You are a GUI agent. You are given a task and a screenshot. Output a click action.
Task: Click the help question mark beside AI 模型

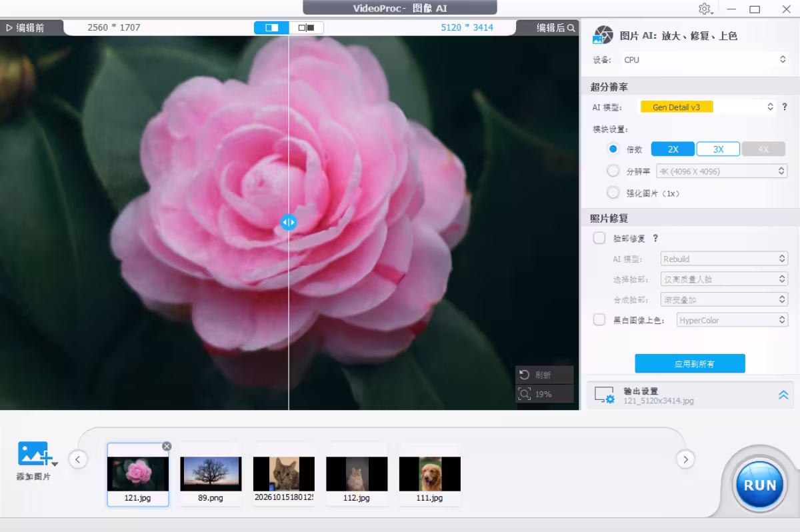point(785,107)
